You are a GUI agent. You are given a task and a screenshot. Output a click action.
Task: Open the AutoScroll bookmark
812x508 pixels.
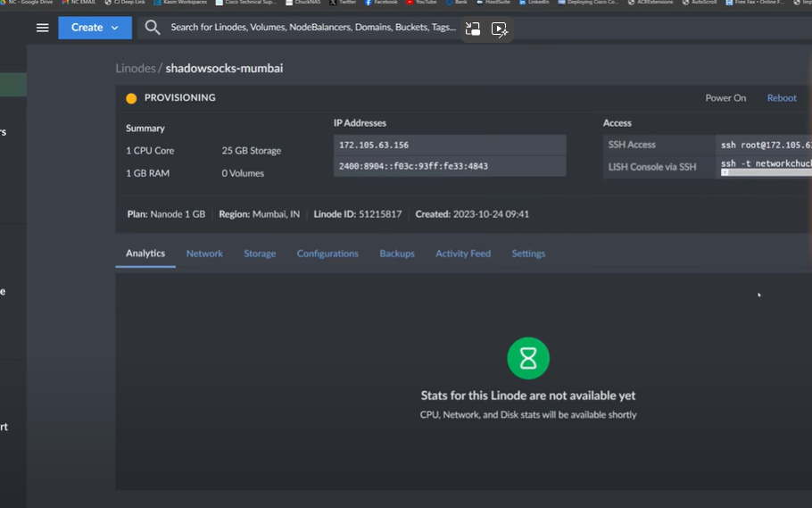click(x=699, y=2)
